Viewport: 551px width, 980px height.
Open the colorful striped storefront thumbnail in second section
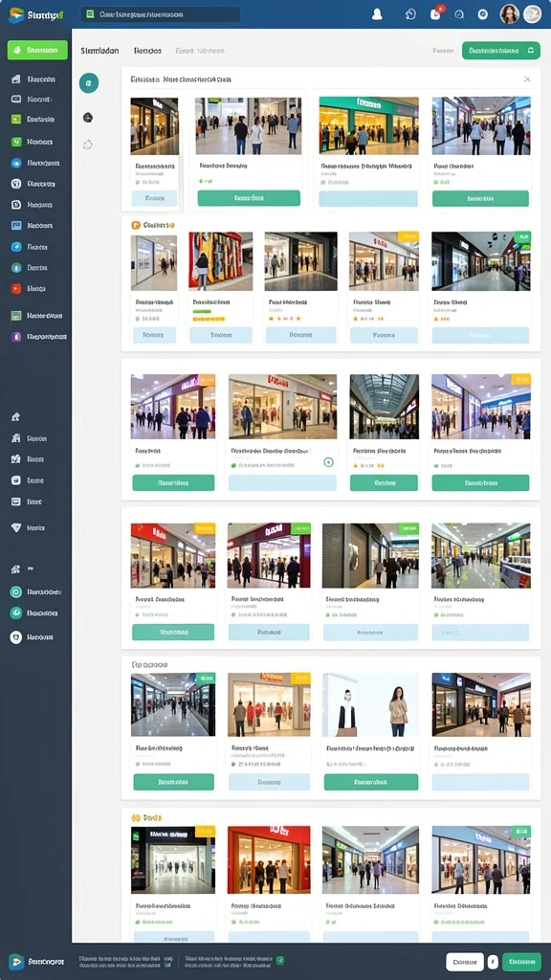[x=221, y=261]
